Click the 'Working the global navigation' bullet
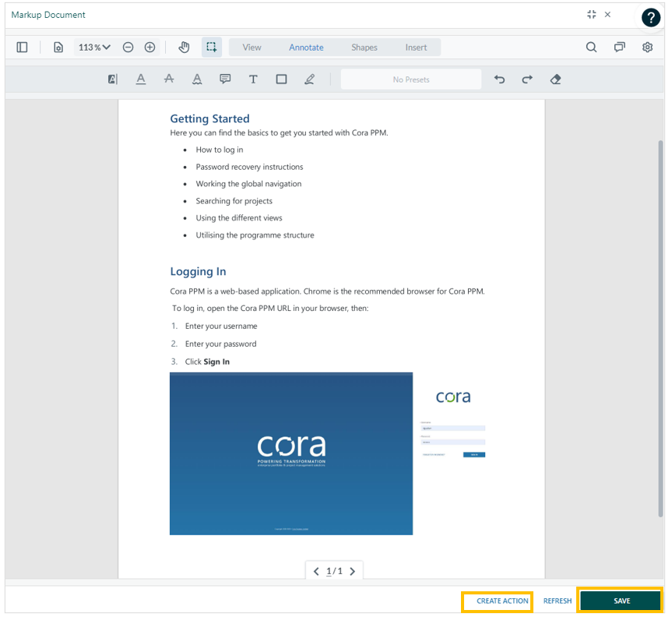The height and width of the screenshot is (617, 672). coord(248,184)
